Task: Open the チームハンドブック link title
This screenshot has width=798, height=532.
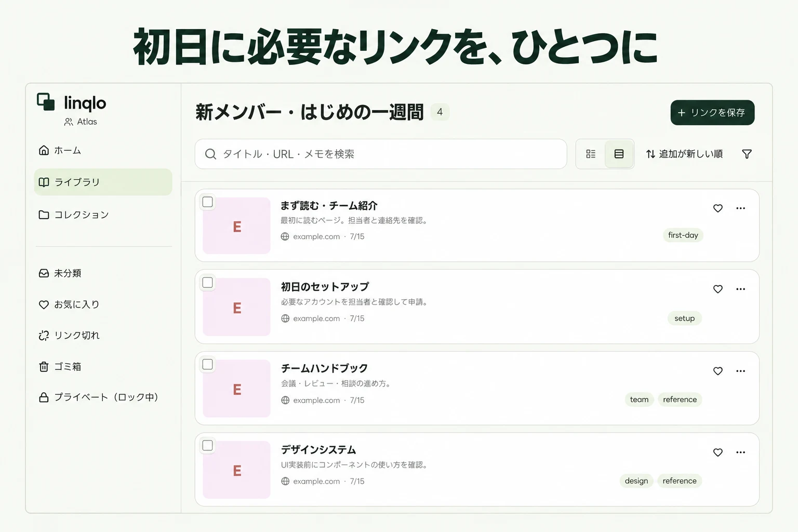Action: click(x=325, y=368)
